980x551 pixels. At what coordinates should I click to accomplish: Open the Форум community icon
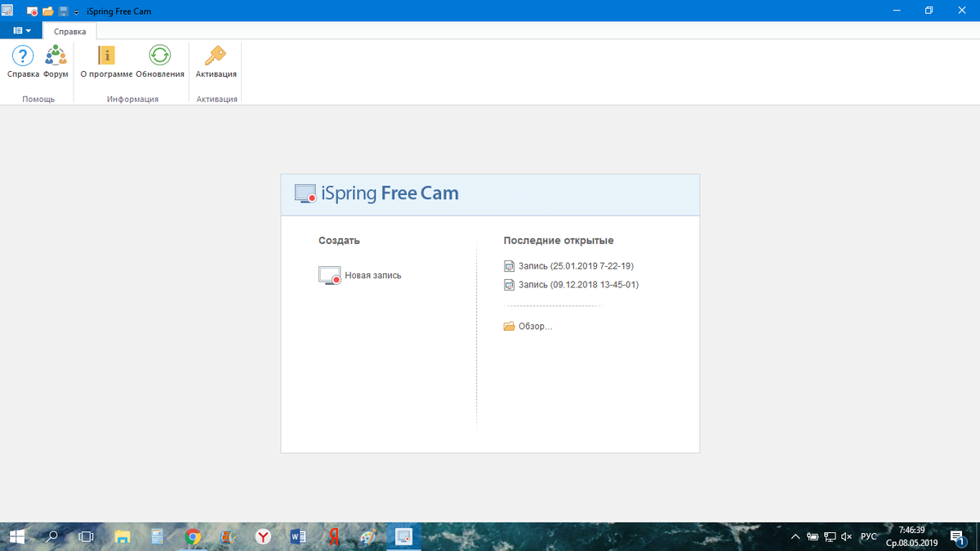click(56, 62)
